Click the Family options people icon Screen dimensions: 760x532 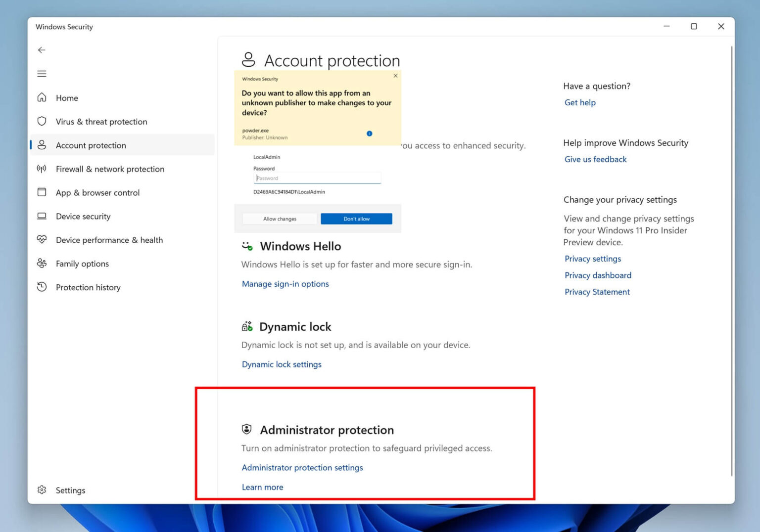42,264
